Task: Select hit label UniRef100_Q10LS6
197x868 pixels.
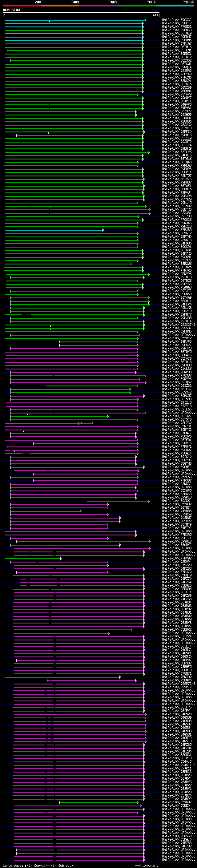Action: click(x=177, y=369)
